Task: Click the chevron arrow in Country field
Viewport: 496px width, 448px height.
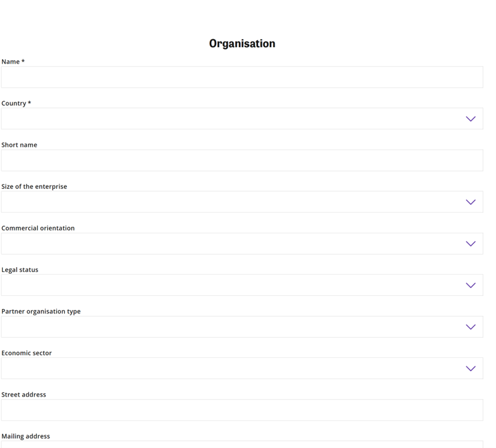Action: [470, 119]
